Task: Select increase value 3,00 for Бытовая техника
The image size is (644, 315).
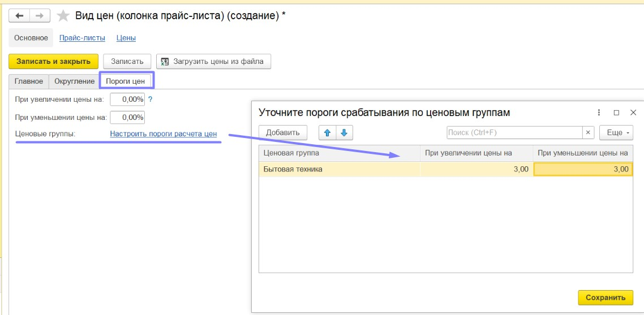Action: (476, 169)
